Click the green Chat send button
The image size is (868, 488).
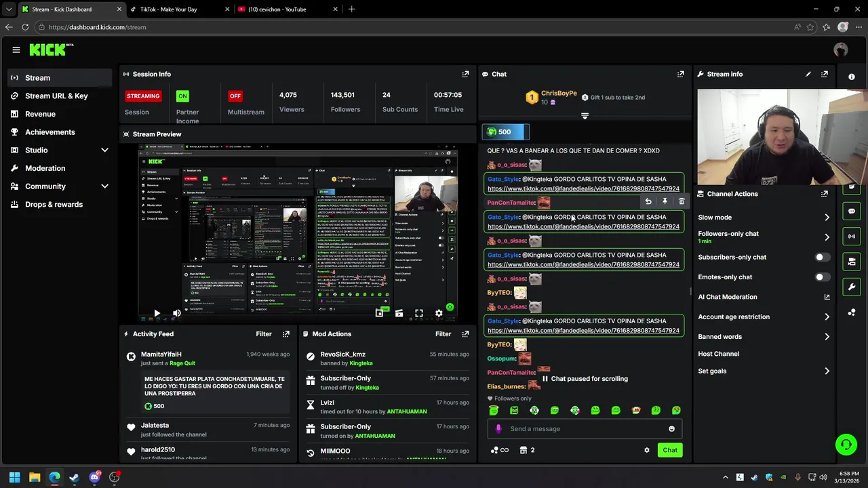[x=670, y=450]
